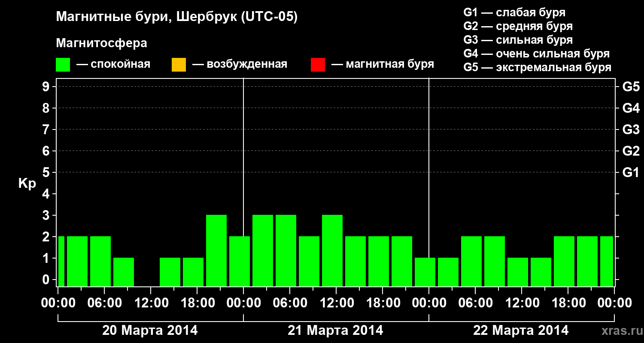644x343 pixels.
Task: Click 'G1 — слабая буря' legend line
Action: [514, 12]
